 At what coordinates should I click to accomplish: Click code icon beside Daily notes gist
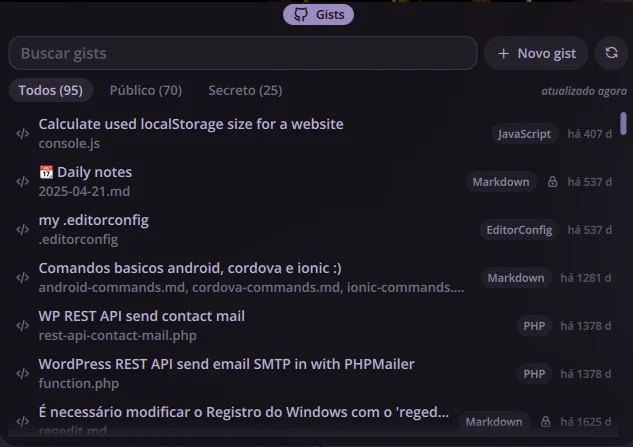click(x=23, y=182)
